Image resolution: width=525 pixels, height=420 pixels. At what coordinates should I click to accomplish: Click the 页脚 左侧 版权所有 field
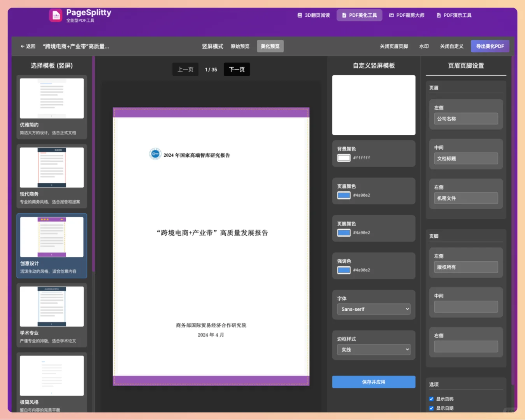[x=466, y=267]
